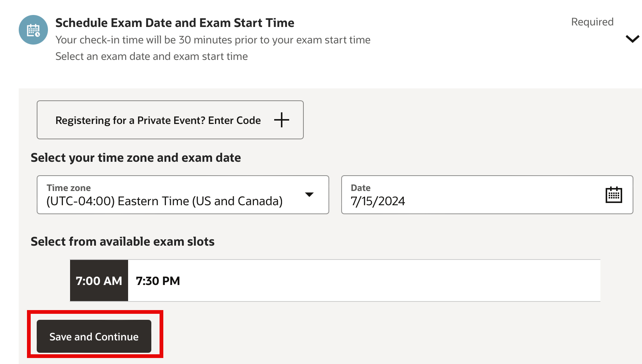The height and width of the screenshot is (364, 642).
Task: Open the date picker calendar icon
Action: point(614,195)
